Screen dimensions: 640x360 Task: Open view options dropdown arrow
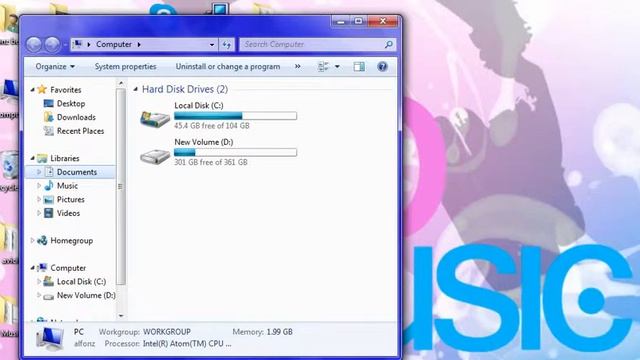click(x=337, y=67)
